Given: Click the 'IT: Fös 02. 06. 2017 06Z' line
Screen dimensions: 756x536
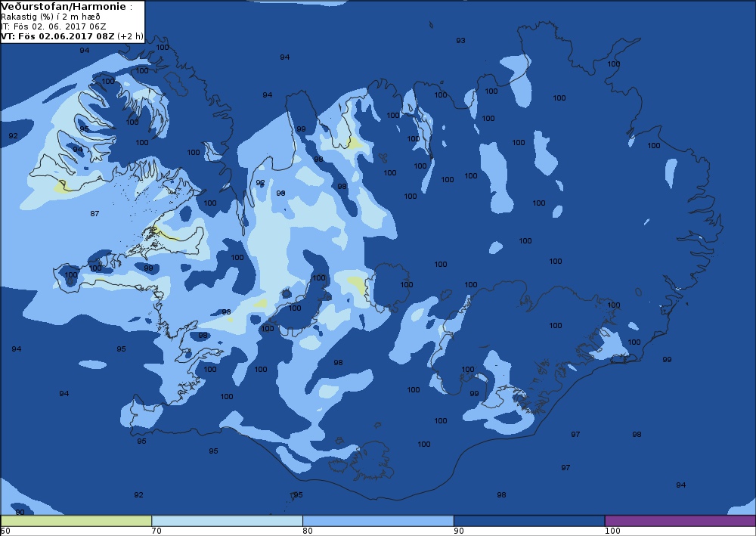Looking at the screenshot, I should [54, 26].
